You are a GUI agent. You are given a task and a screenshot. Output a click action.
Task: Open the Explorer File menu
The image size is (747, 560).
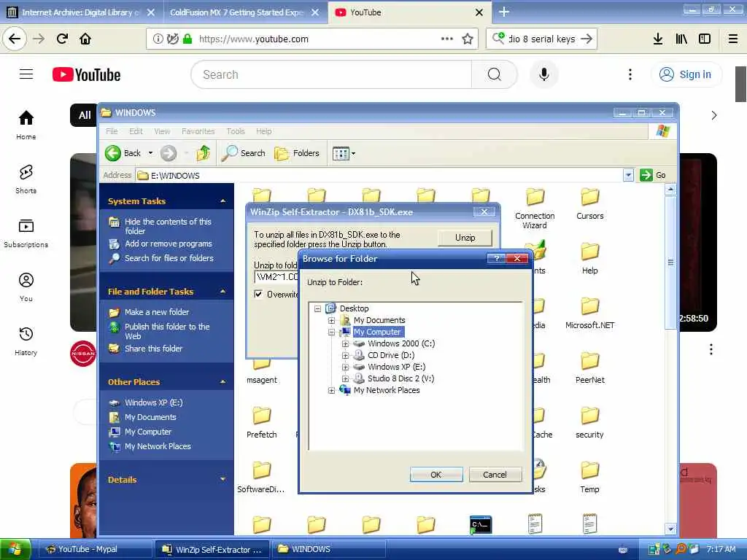click(x=112, y=131)
